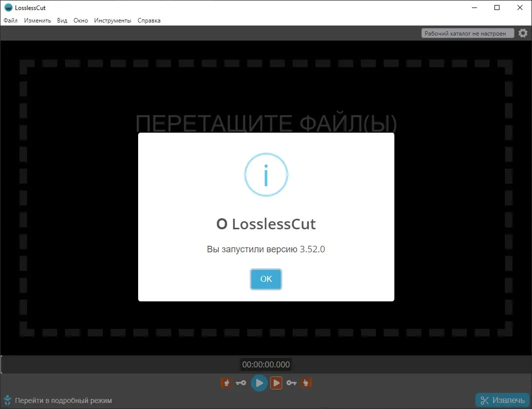The image size is (532, 409).
Task: Open the Окно menu
Action: point(81,21)
